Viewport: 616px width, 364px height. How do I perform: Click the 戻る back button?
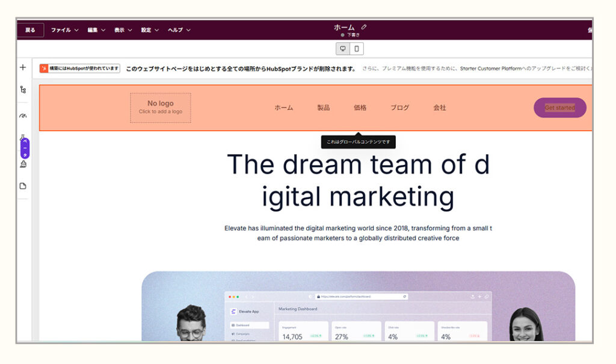click(x=30, y=30)
